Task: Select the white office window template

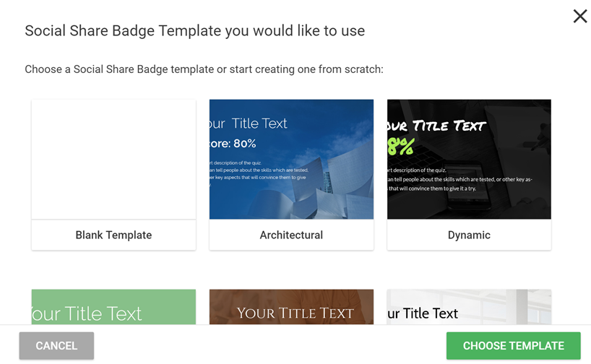Action: point(469,307)
